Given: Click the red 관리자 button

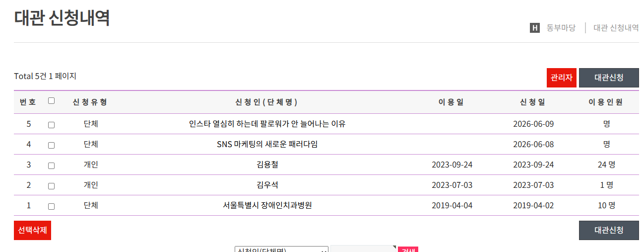Looking at the screenshot, I should point(562,78).
